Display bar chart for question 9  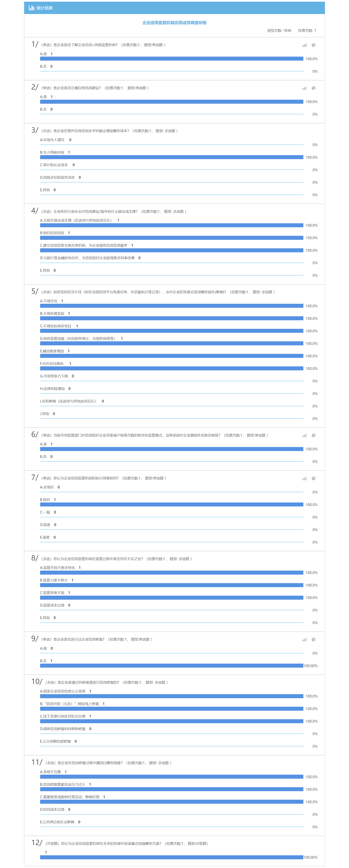(x=304, y=640)
